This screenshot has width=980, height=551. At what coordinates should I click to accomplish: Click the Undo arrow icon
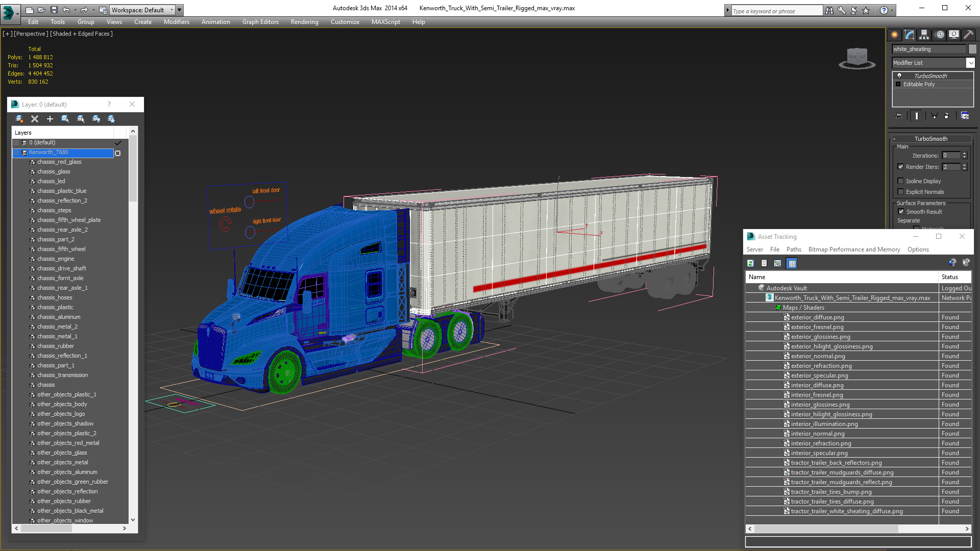point(66,10)
